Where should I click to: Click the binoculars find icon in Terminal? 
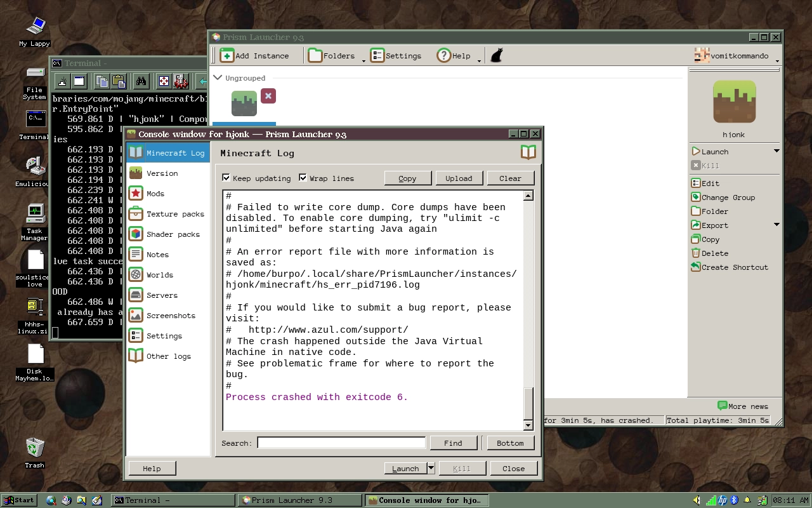click(141, 81)
